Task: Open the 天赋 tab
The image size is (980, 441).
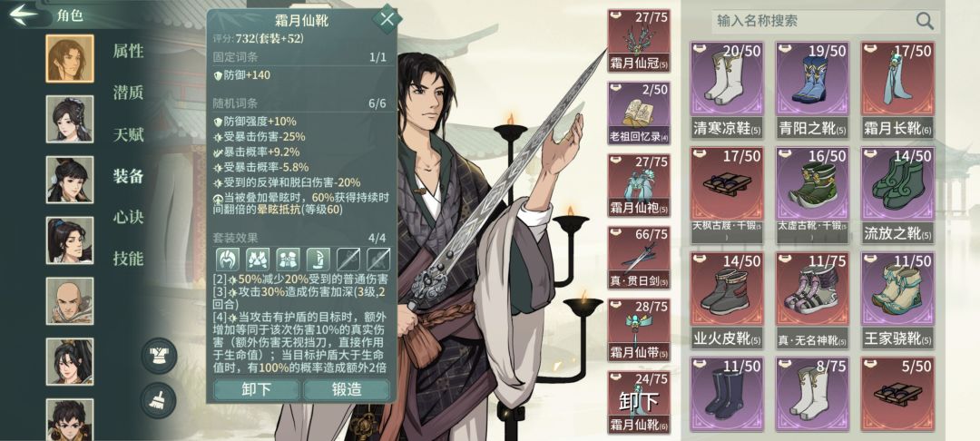Action: pos(128,134)
